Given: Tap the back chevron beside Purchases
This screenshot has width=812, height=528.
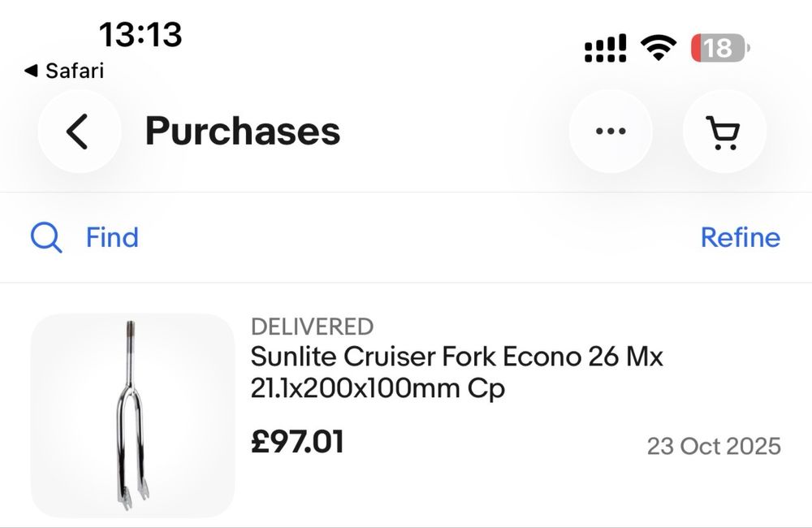Looking at the screenshot, I should tap(78, 132).
